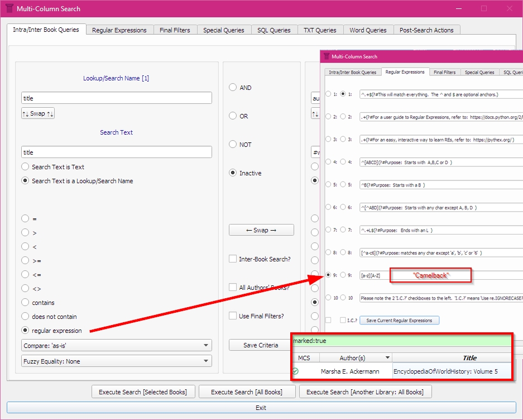Click Execute Search [Selected Books]
This screenshot has width=523, height=420.
point(143,392)
